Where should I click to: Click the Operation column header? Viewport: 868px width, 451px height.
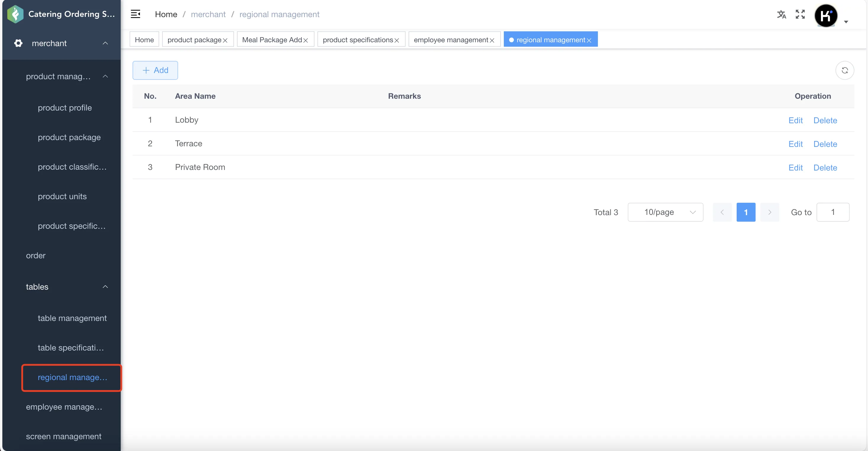point(813,96)
